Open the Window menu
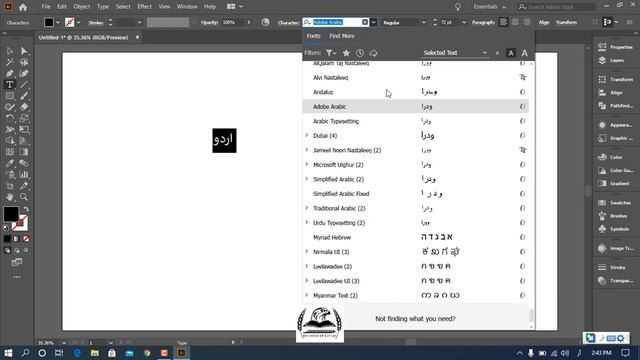 (187, 7)
